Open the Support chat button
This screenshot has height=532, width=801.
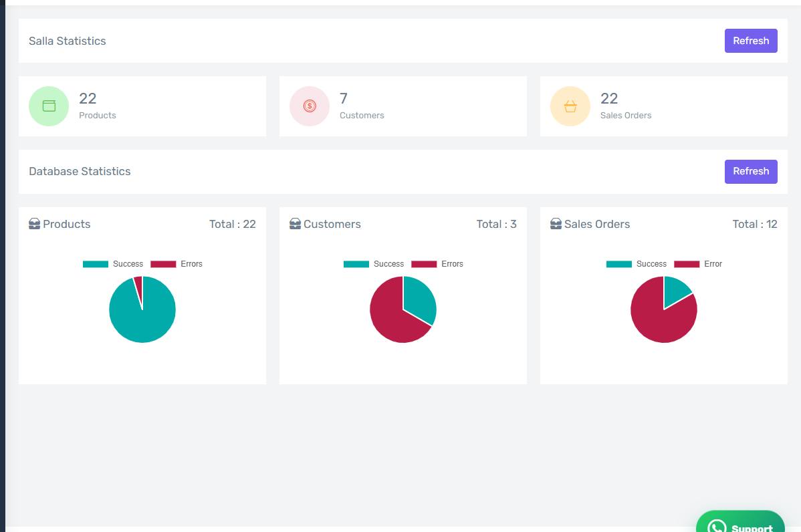pos(740,522)
